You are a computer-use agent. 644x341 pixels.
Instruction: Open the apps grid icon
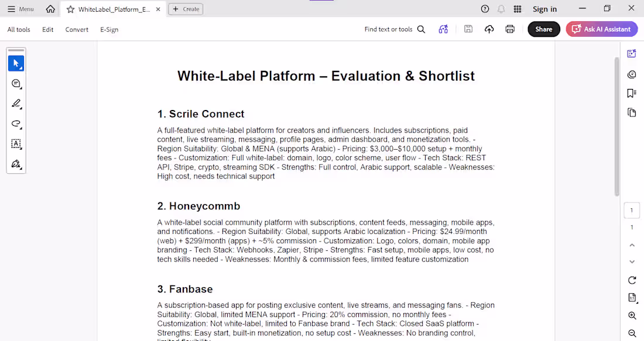(x=518, y=9)
